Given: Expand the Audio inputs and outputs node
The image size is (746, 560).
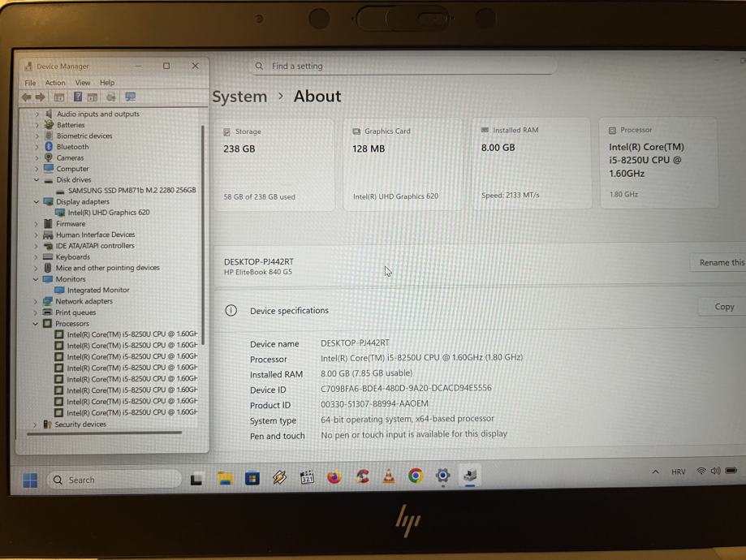Looking at the screenshot, I should tap(37, 114).
